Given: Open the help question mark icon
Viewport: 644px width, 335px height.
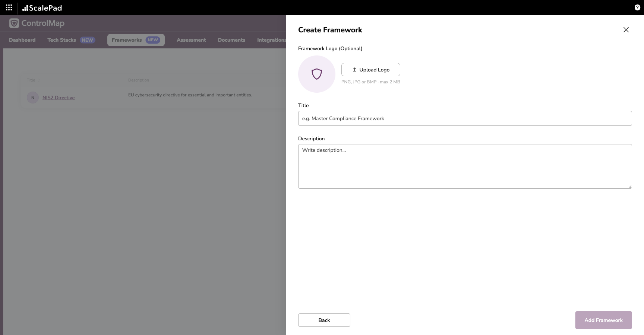Looking at the screenshot, I should click(x=637, y=7).
